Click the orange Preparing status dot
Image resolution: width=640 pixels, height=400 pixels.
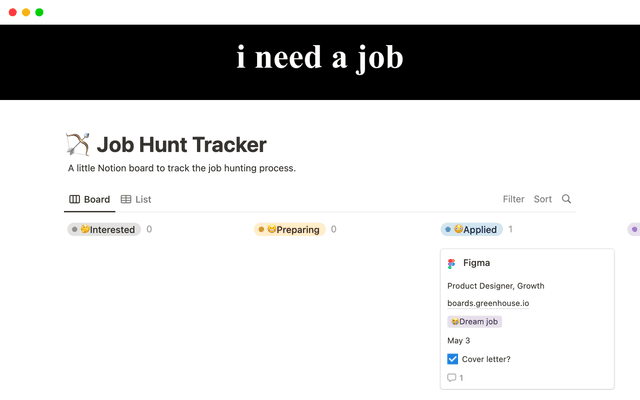pyautogui.click(x=261, y=230)
